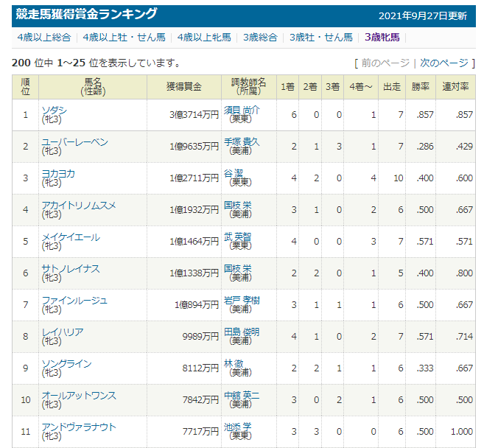Switch to 3歳牡・せん馬 tab
484x448 pixels.
320,37
